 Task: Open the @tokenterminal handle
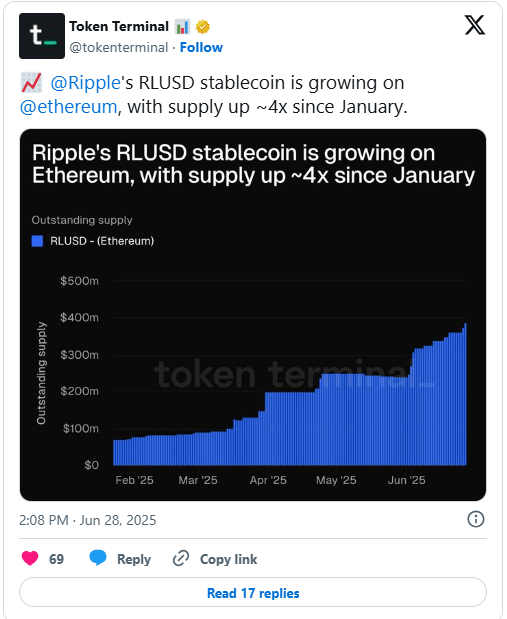pyautogui.click(x=119, y=47)
